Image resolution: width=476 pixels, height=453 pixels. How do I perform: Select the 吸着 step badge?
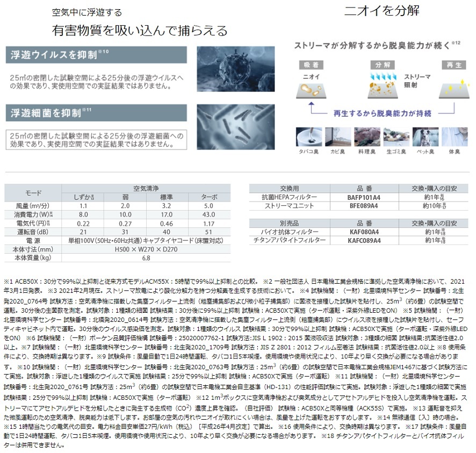tap(311, 65)
